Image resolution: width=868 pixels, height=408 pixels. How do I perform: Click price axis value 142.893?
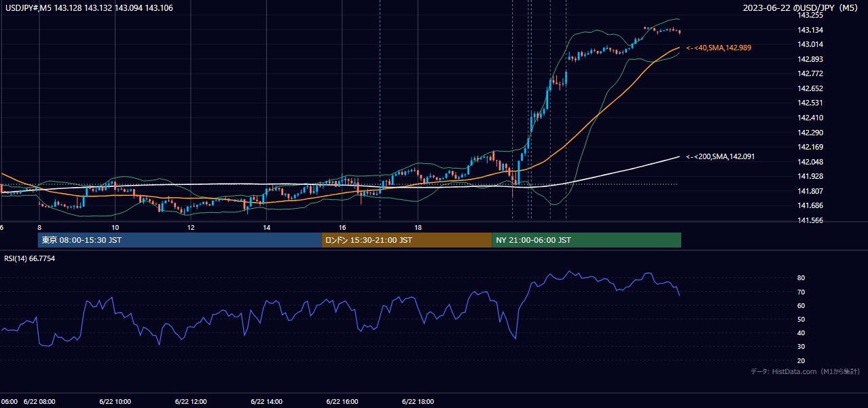[x=810, y=59]
